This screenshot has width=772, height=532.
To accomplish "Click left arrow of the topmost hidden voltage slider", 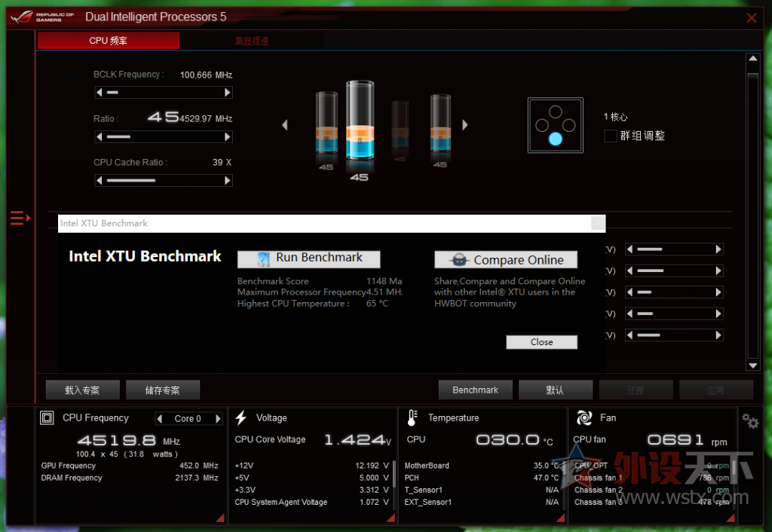I will [630, 249].
